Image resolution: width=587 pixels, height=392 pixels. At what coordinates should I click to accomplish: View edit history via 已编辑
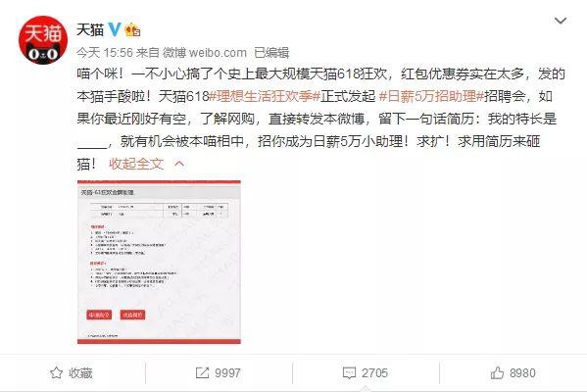271,53
